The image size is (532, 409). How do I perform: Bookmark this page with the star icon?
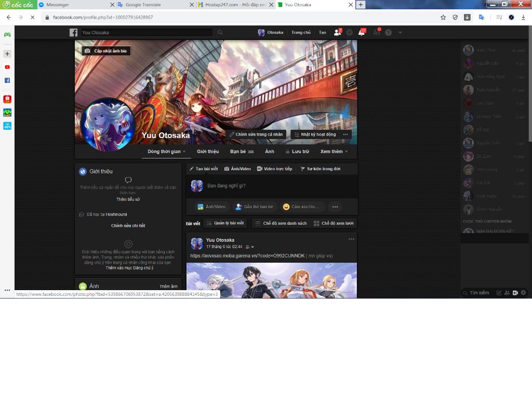coord(443,17)
